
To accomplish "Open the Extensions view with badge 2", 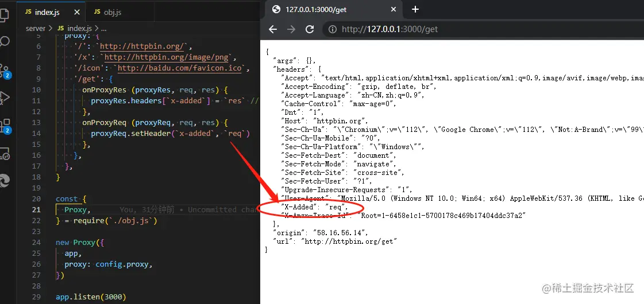I will pos(5,126).
